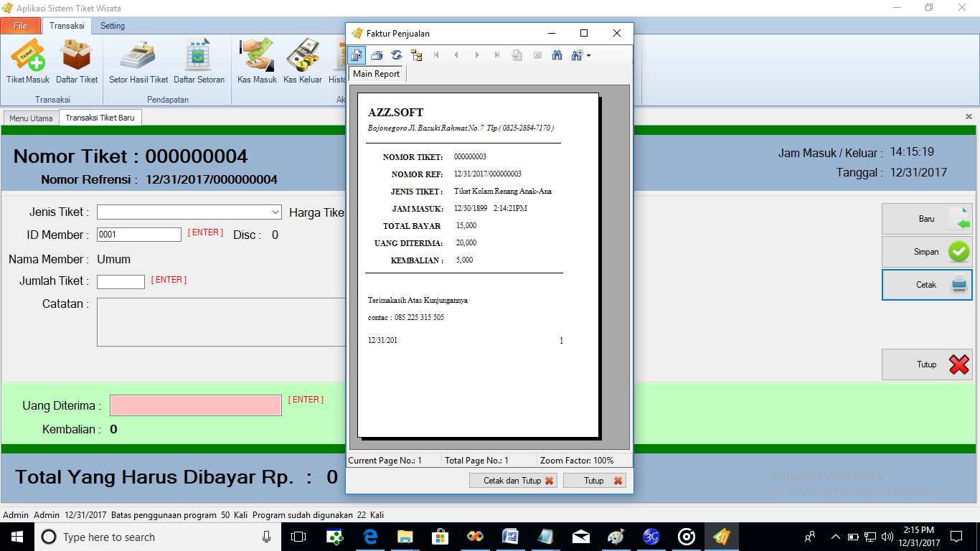Expand the Jenis Tiket combo box
Image resolution: width=980 pixels, height=551 pixels.
pos(275,212)
